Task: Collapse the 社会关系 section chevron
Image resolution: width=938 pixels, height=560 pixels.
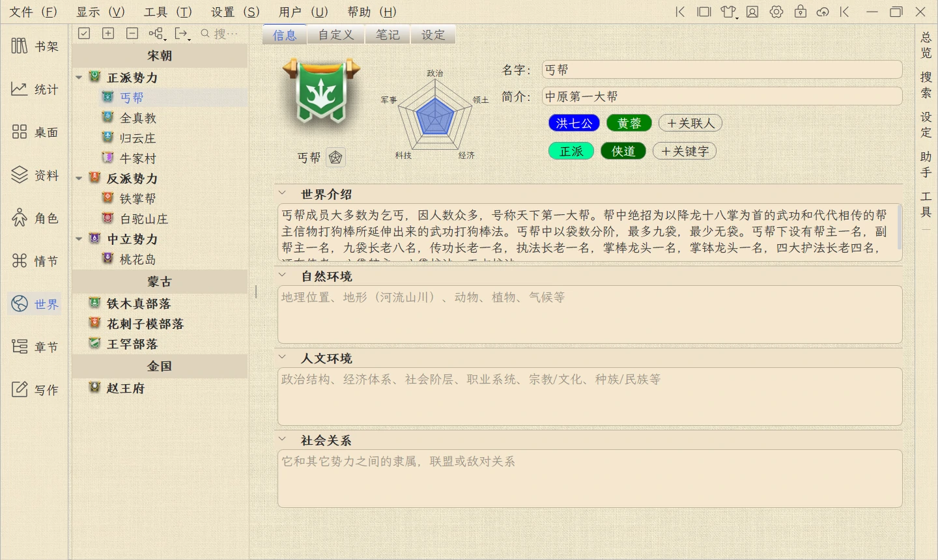Action: click(x=283, y=440)
